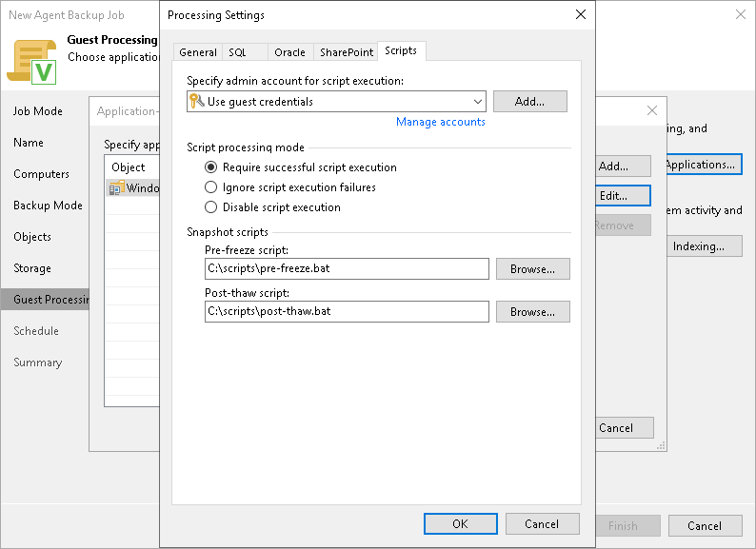
Task: Select Require successful script execution
Action: click(211, 167)
